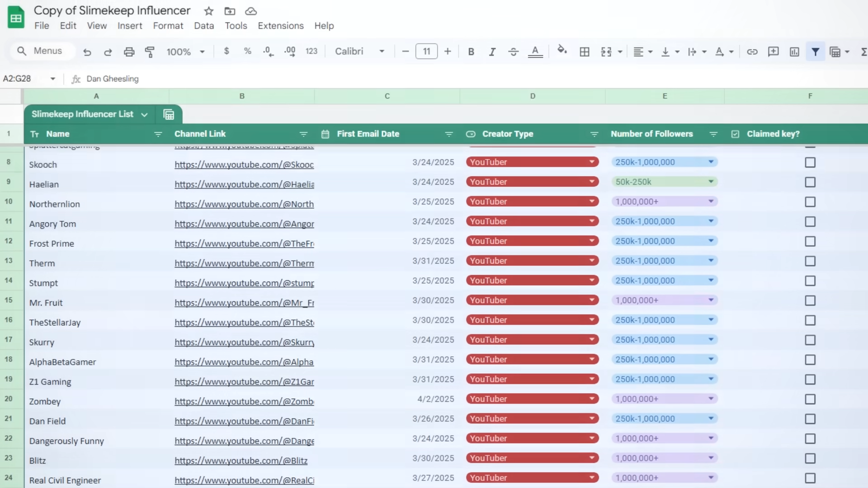Screen dimensions: 868x488
Task: Decrease the font size
Action: [x=405, y=52]
